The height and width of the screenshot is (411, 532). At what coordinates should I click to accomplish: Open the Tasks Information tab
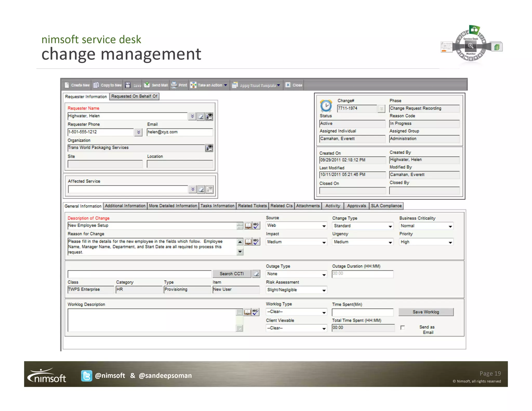pos(217,206)
